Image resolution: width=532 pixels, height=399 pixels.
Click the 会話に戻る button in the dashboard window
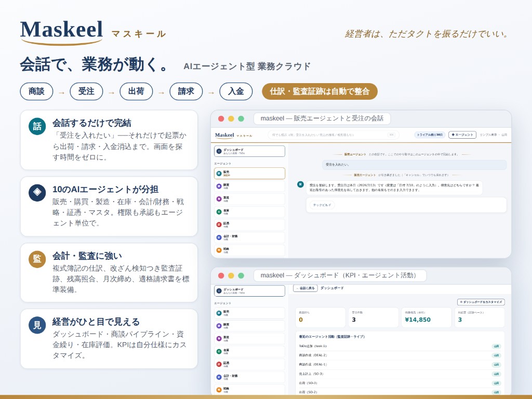(x=305, y=288)
